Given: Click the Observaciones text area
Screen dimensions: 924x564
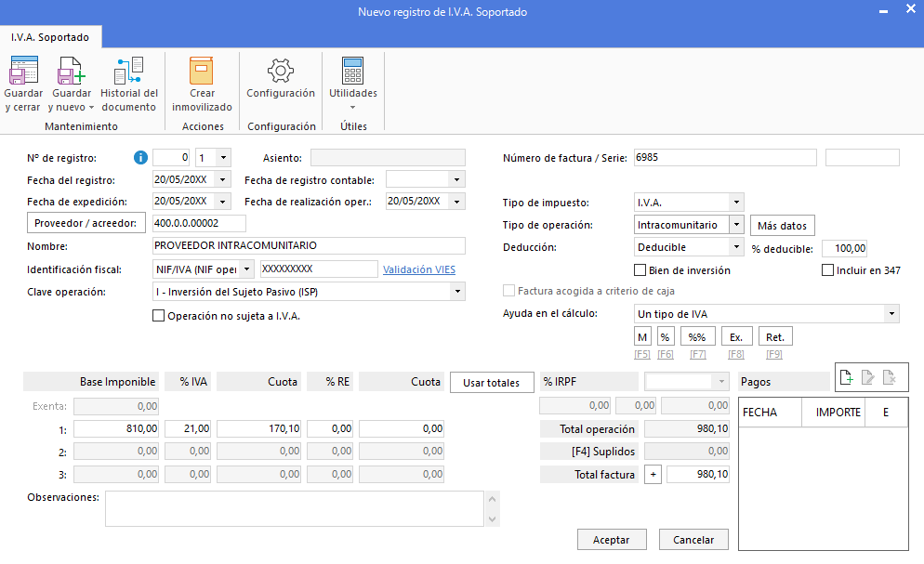Looking at the screenshot, I should 295,508.
